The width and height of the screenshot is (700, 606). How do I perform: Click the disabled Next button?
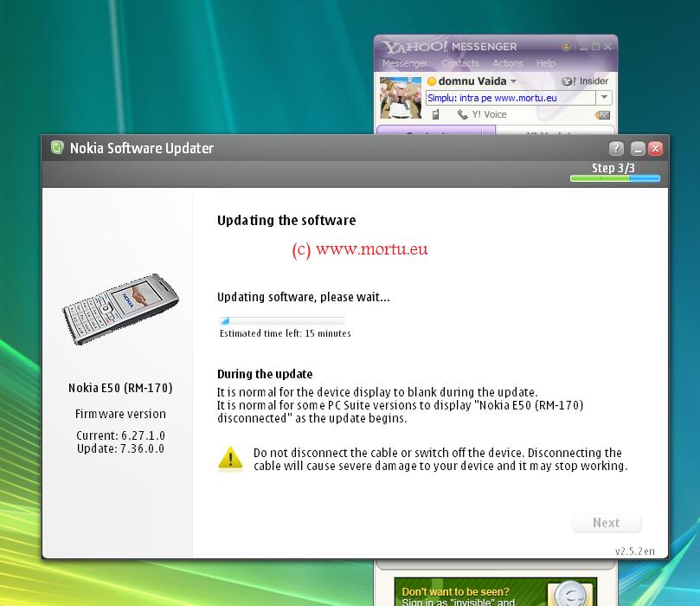click(607, 523)
